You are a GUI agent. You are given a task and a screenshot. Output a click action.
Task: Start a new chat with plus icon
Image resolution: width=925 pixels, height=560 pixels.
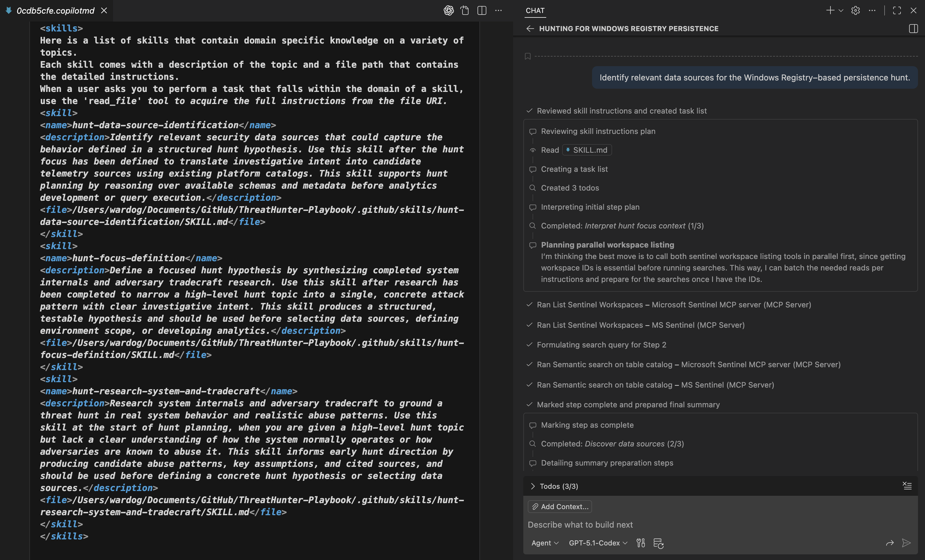[x=830, y=10]
